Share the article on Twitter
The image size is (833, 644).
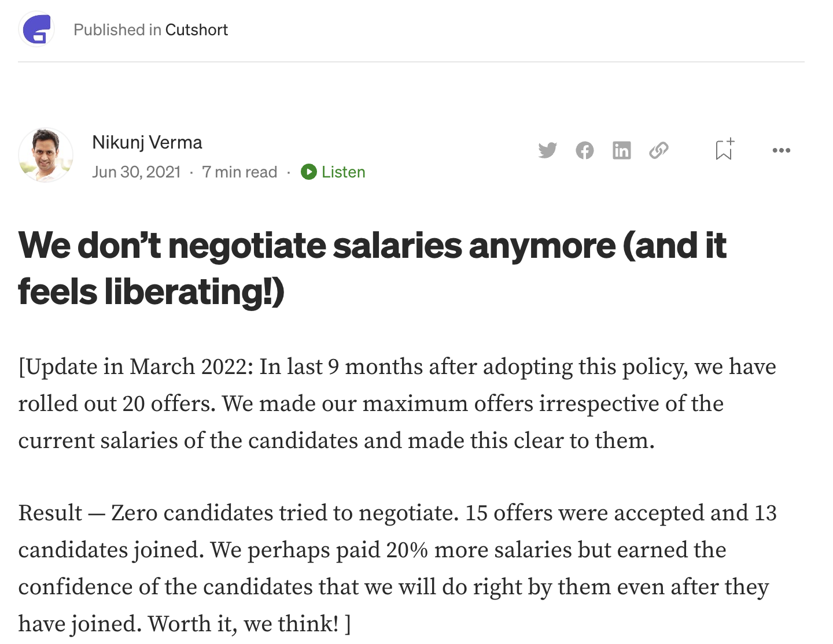pyautogui.click(x=547, y=150)
